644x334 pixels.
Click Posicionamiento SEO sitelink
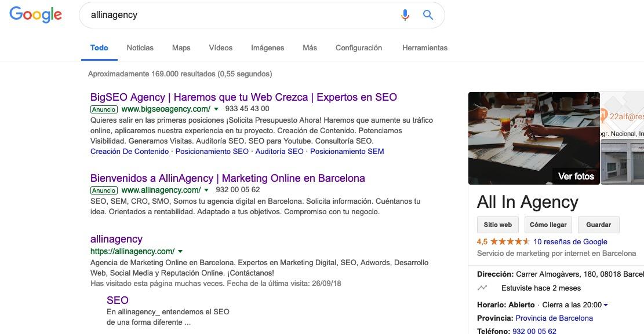click(212, 152)
